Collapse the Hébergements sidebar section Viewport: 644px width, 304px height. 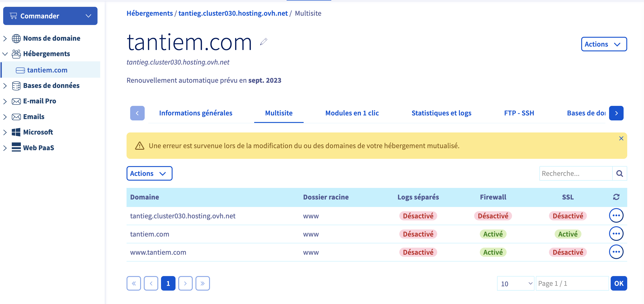pyautogui.click(x=5, y=54)
